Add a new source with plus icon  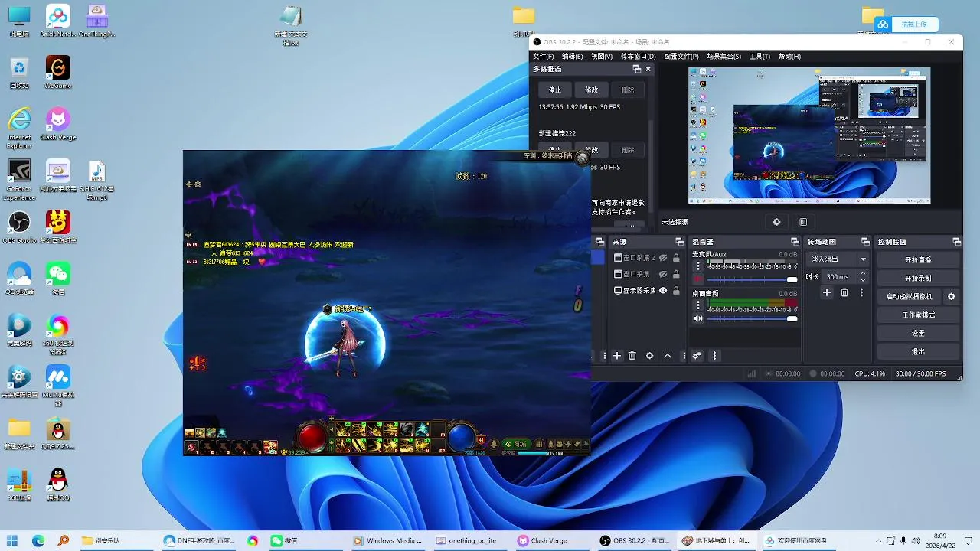[x=617, y=356]
